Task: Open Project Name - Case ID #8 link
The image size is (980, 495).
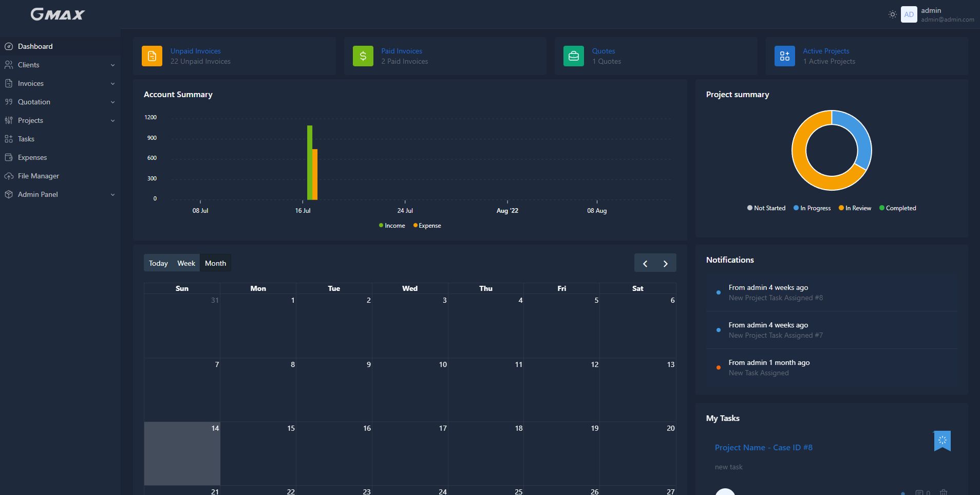Action: tap(763, 447)
